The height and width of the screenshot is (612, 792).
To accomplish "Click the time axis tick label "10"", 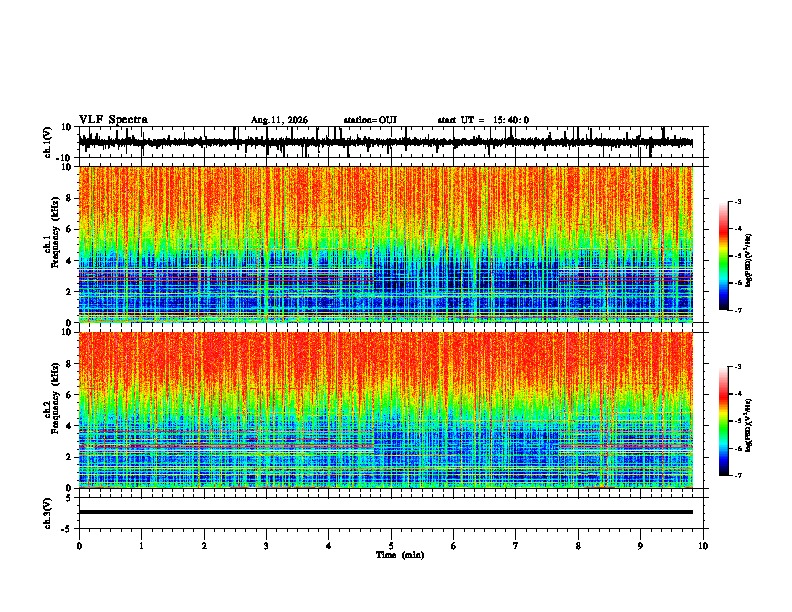I will pyautogui.click(x=703, y=546).
